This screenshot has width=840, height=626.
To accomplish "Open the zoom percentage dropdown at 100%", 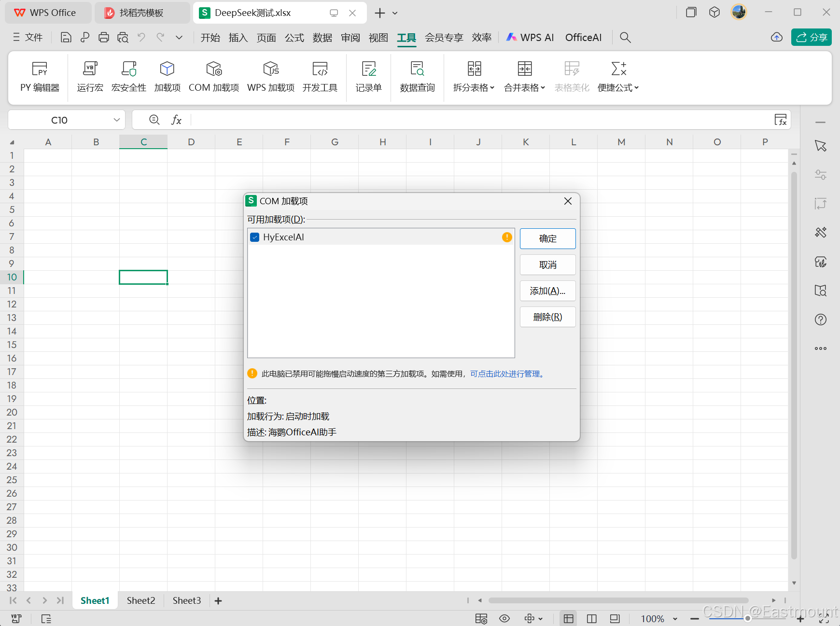I will point(675,619).
